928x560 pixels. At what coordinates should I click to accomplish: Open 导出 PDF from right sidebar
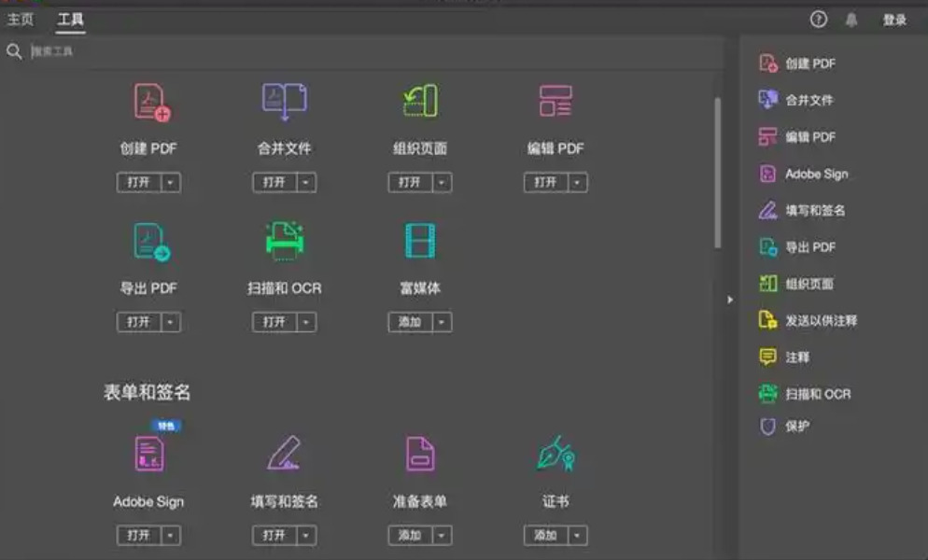point(798,246)
